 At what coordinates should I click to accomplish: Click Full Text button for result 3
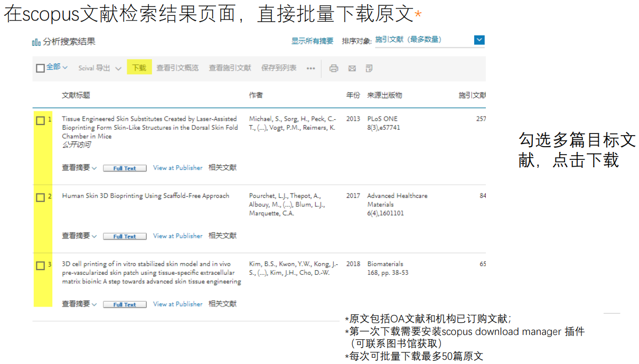pos(125,304)
